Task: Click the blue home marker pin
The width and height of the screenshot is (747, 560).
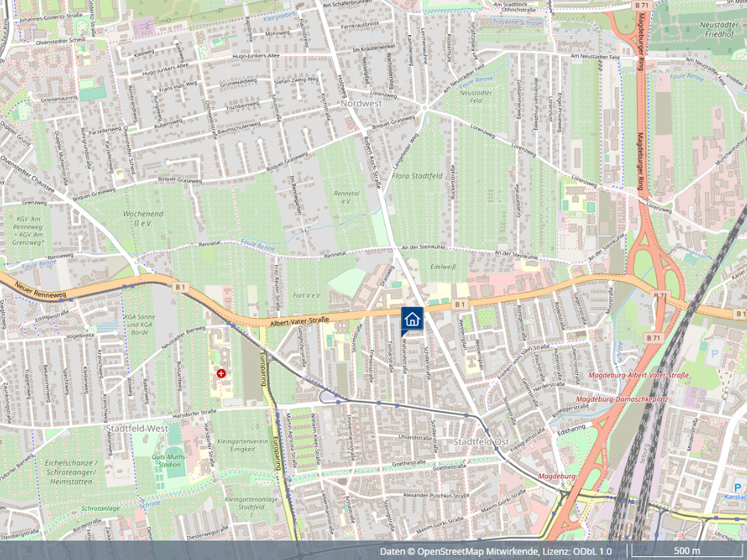Action: coord(412,320)
